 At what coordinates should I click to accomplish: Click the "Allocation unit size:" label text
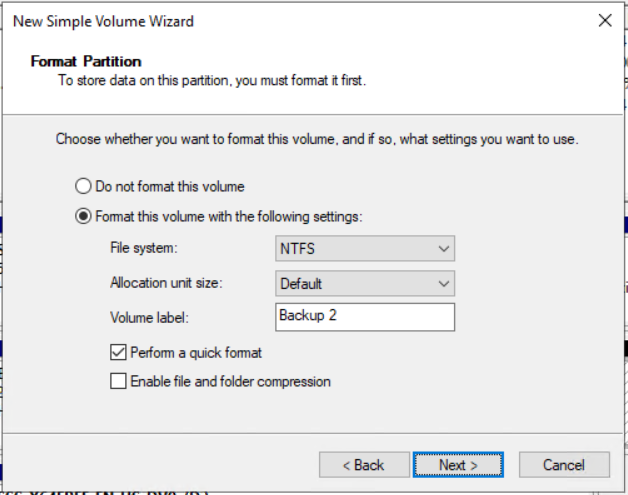166,284
